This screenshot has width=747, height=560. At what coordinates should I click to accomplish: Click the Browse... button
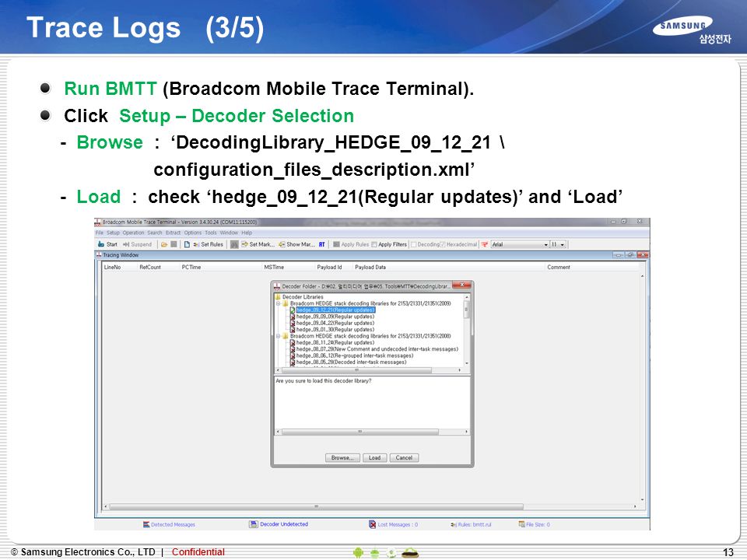(x=342, y=457)
